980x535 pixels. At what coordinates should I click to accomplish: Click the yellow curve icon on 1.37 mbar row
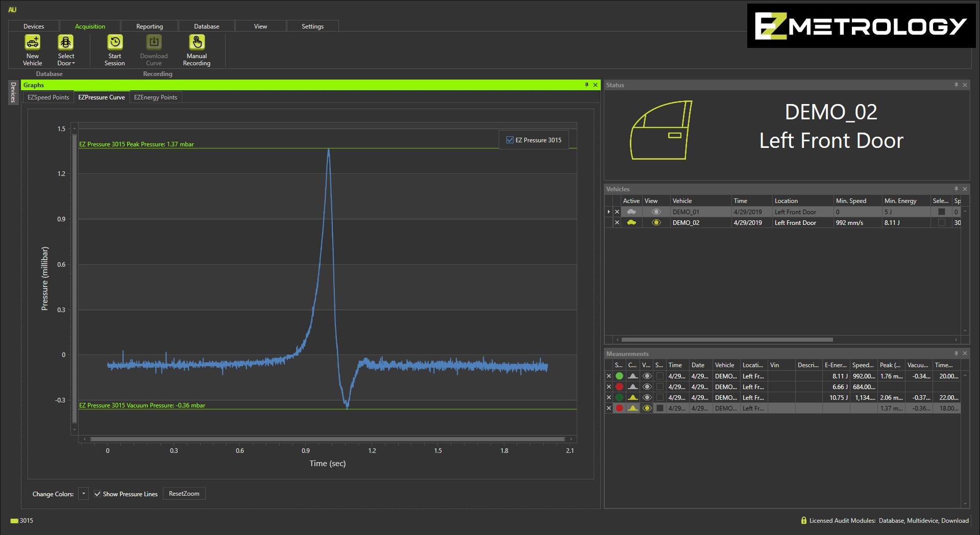tap(633, 408)
